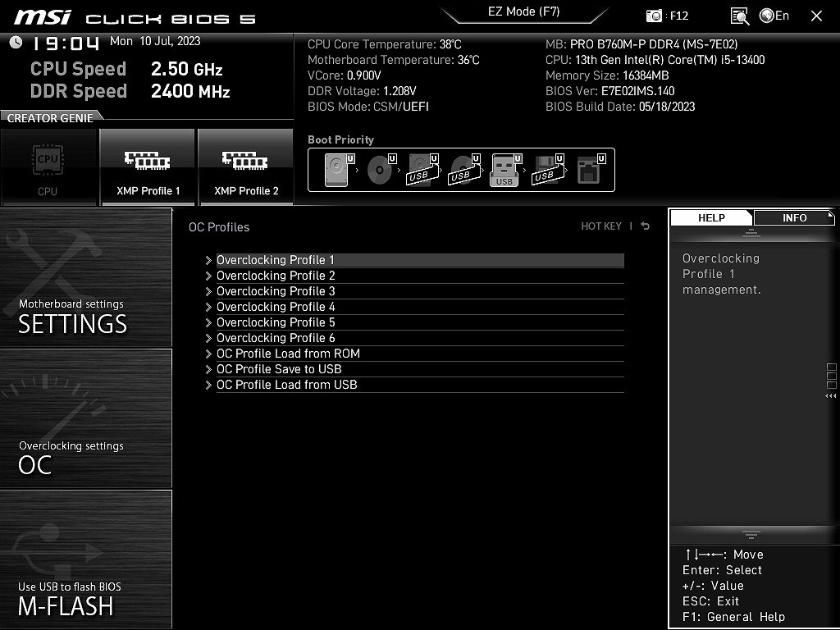This screenshot has height=630, width=840.
Task: Click Motherboard Temperature: 36°C reading
Action: pos(394,60)
